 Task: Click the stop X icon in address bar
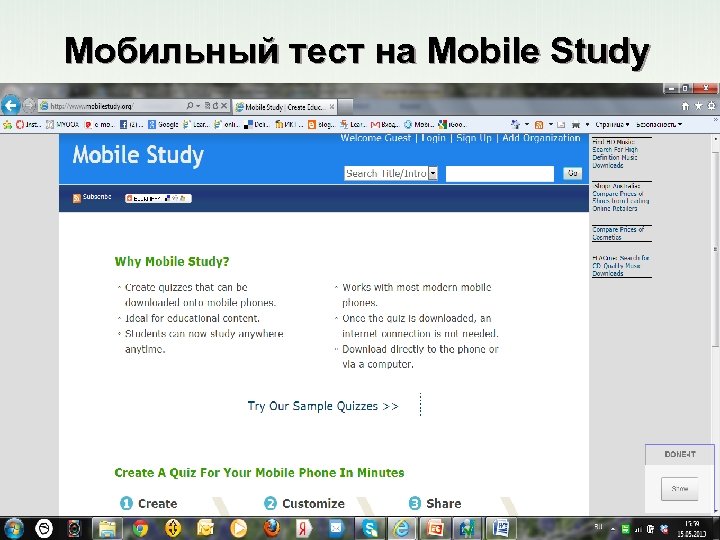224,106
